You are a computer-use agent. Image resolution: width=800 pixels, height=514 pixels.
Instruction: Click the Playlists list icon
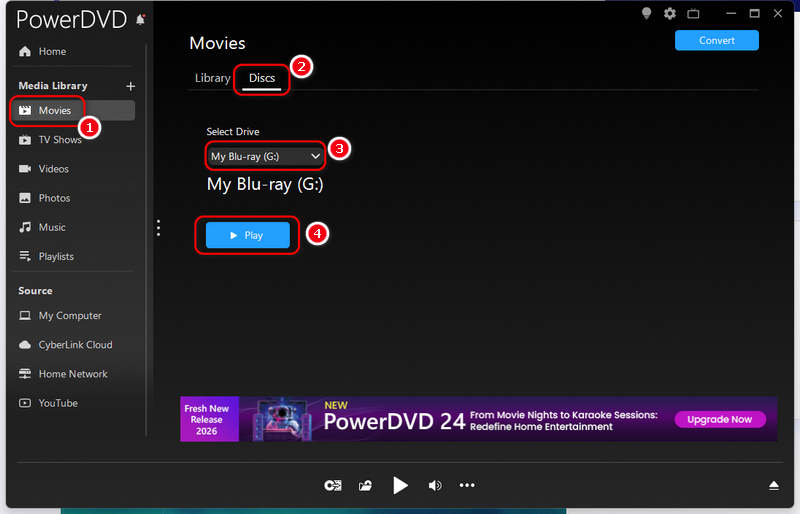click(24, 256)
